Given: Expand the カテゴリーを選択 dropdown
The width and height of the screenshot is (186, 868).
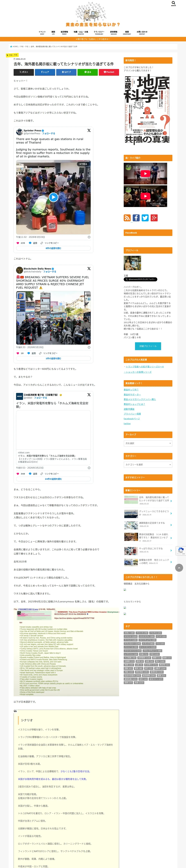Looking at the screenshot, I should [148, 465].
